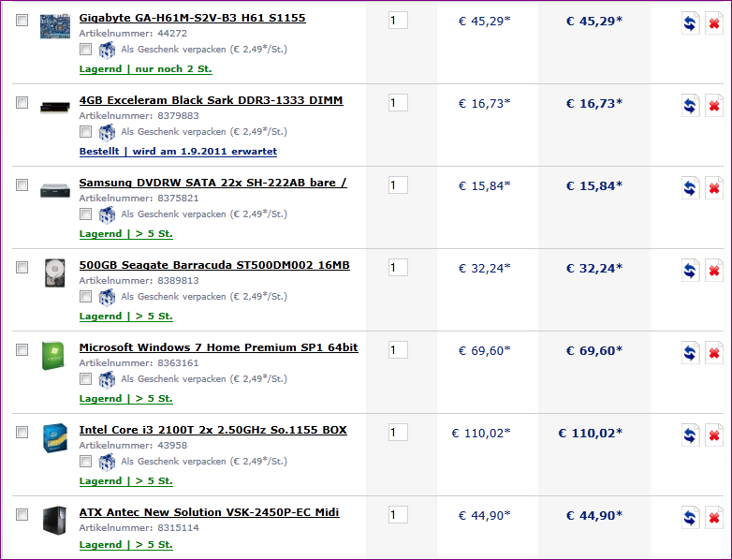732x560 pixels.
Task: Click 'Bestellt | wird am 1.9.2011 erwartet' link
Action: click(x=178, y=152)
